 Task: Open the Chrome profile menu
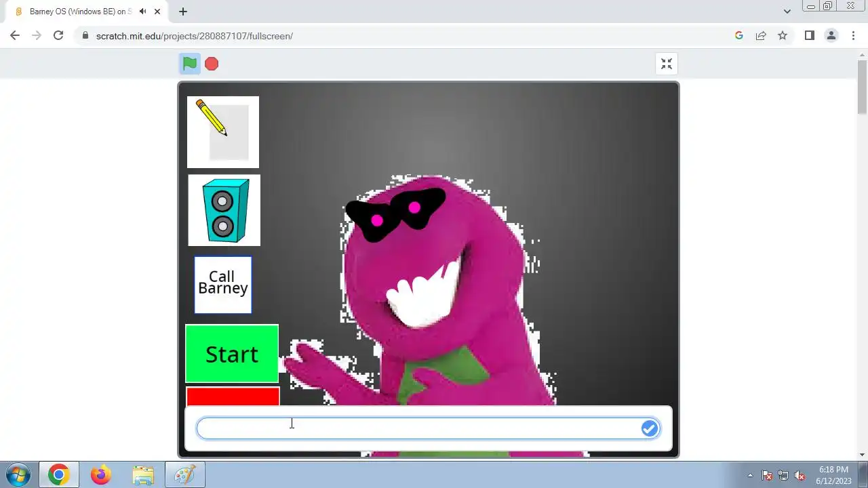click(x=831, y=35)
